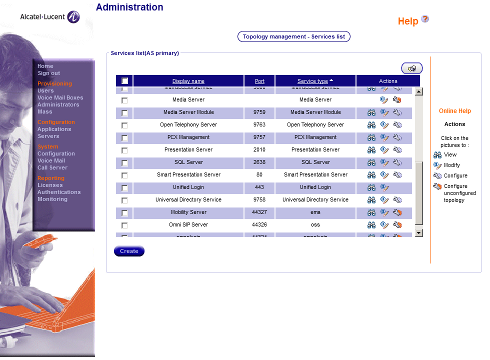Open Home in the sidebar menu
490x360 pixels.
pos(45,66)
